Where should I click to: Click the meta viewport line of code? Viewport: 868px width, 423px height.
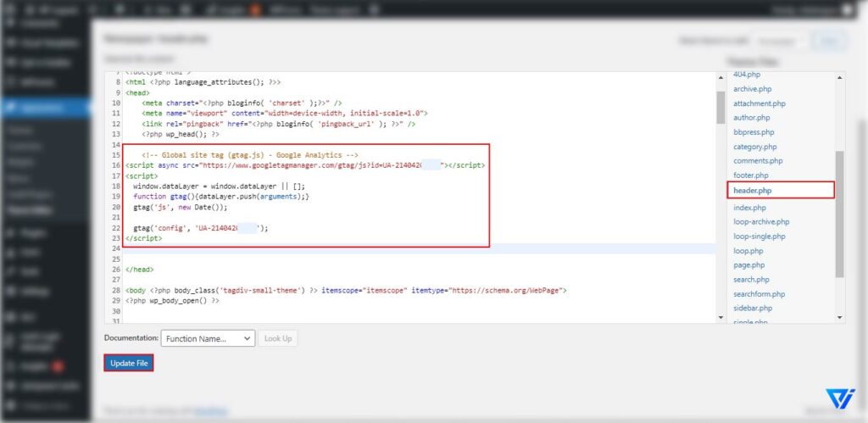tap(285, 113)
